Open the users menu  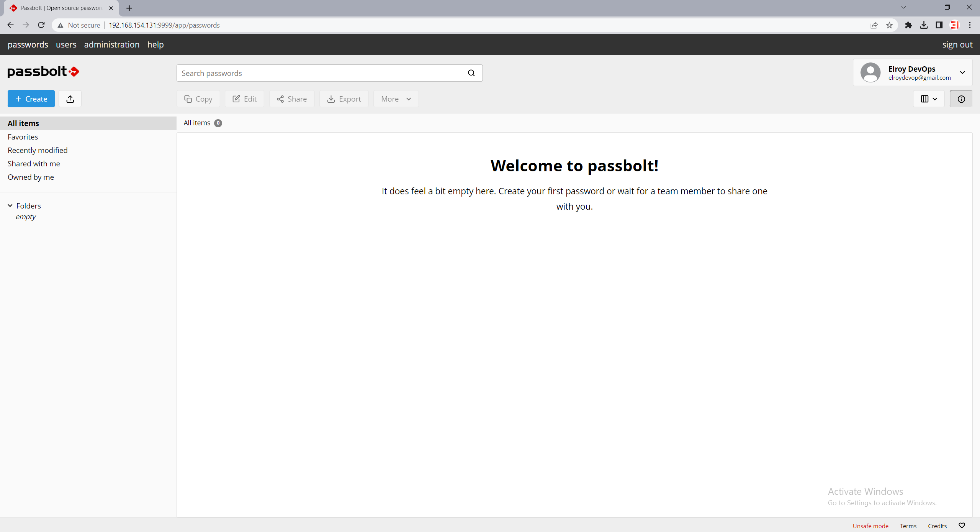pyautogui.click(x=66, y=44)
